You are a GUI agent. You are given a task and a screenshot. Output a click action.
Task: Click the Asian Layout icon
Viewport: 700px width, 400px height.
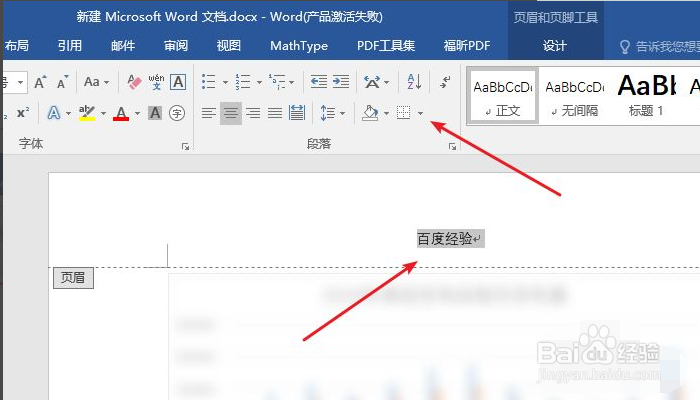(371, 82)
